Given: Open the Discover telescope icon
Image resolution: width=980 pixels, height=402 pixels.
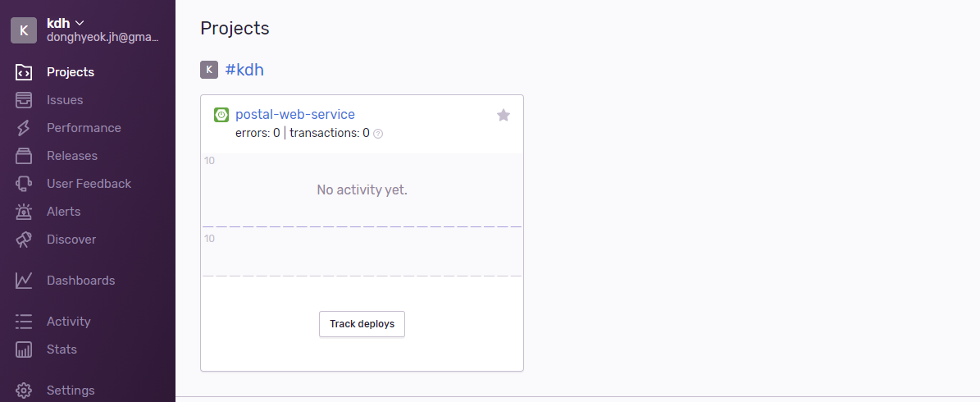Looking at the screenshot, I should point(24,240).
